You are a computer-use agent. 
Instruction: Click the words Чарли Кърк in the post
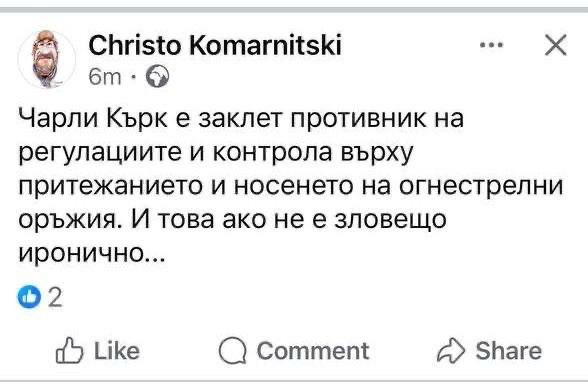click(93, 119)
